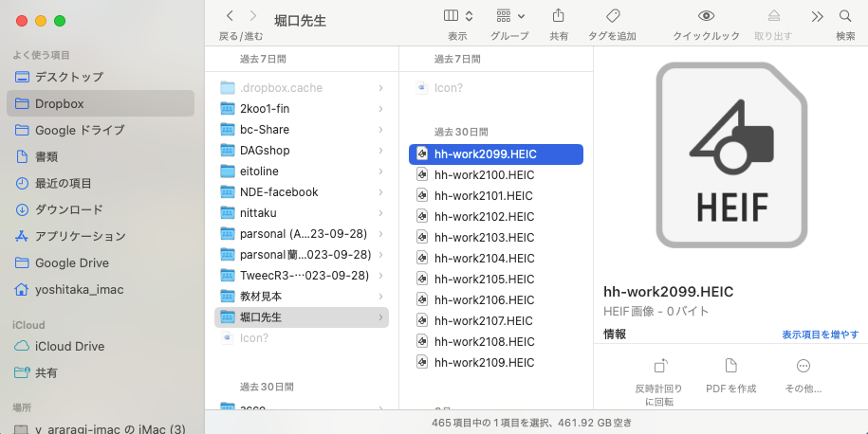Screen dimensions: 868x434
Task: Click status bar text 465項目中の1項目を選択
Action: click(x=488, y=423)
